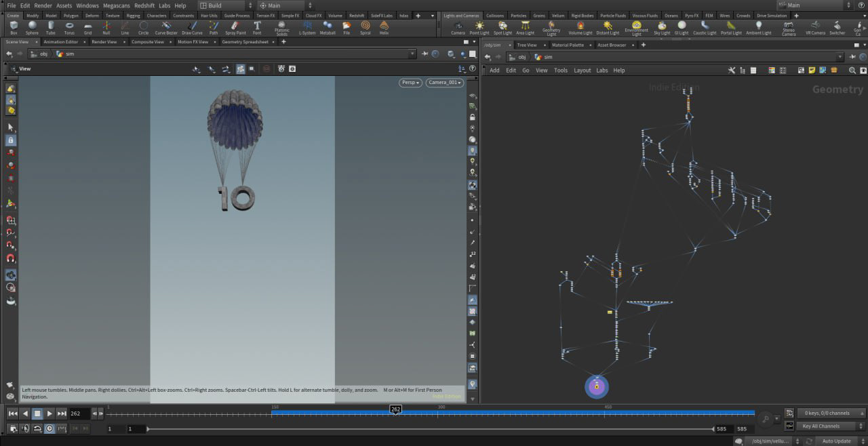The width and height of the screenshot is (868, 446).
Task: Open the Vellum shelf tab
Action: pyautogui.click(x=558, y=16)
